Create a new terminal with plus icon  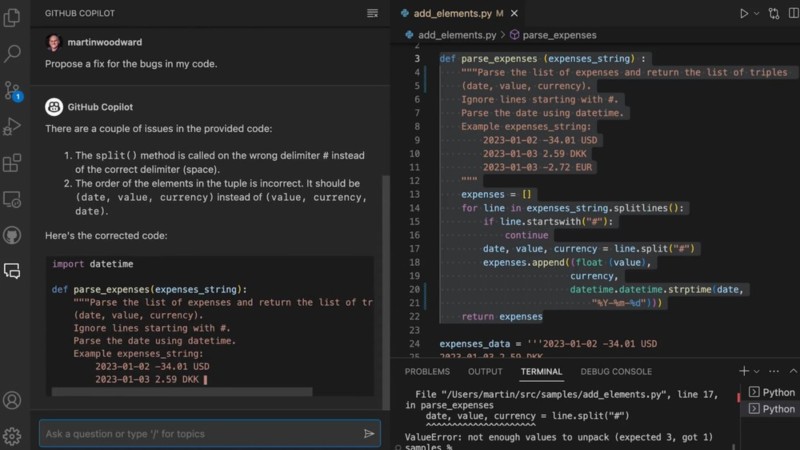click(x=744, y=371)
